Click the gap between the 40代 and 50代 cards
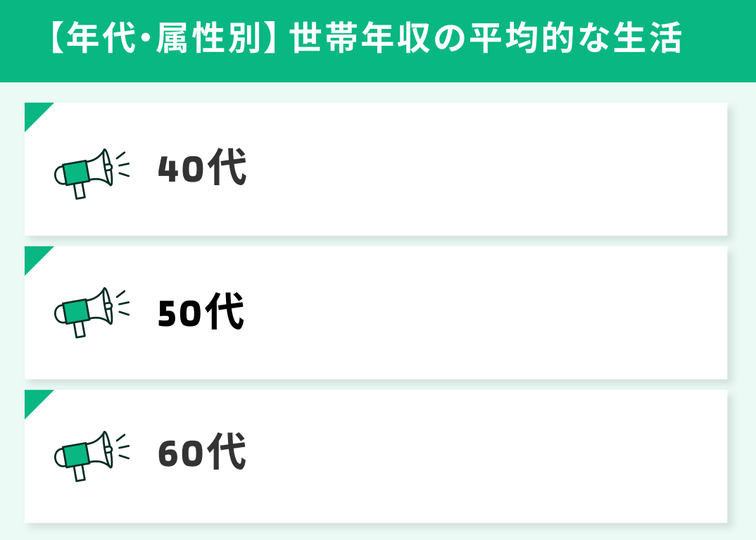Image resolution: width=756 pixels, height=540 pixels. pos(376,241)
